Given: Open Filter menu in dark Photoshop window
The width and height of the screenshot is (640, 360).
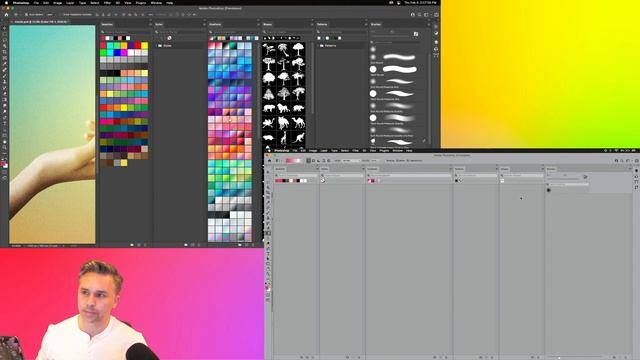Looking at the screenshot, I should point(107,3).
